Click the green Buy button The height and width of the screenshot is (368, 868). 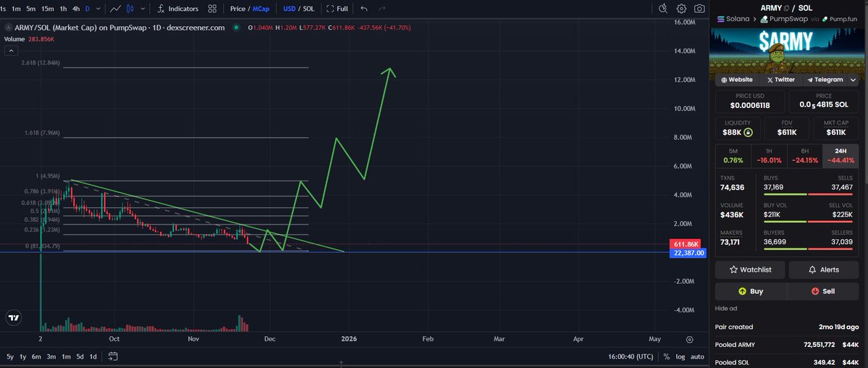click(751, 291)
